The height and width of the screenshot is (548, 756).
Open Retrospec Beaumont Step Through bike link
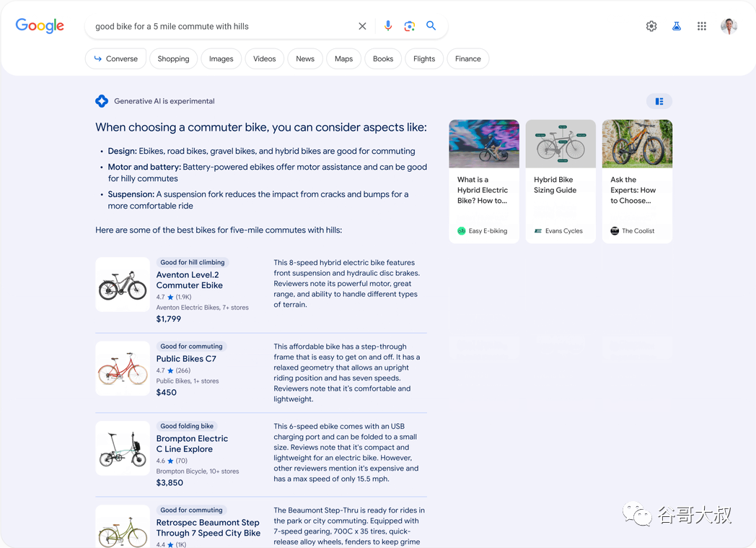pyautogui.click(x=208, y=528)
